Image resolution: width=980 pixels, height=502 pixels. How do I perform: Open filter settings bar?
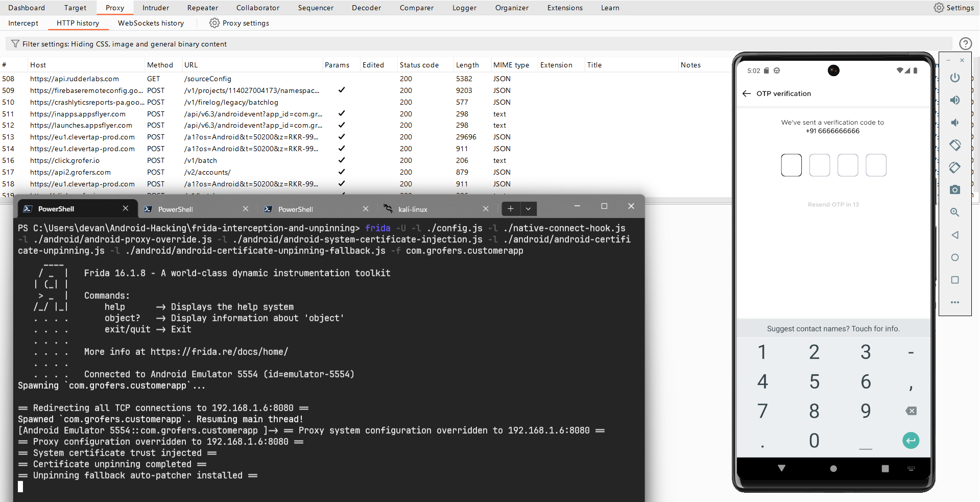tap(479, 44)
